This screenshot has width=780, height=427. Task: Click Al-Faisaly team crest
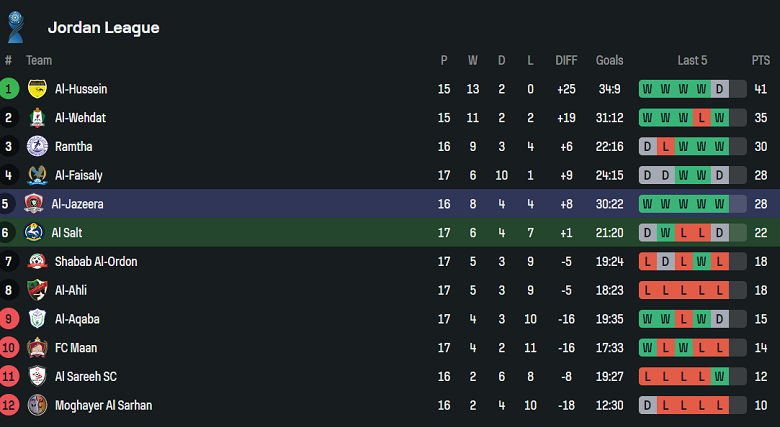(37, 176)
